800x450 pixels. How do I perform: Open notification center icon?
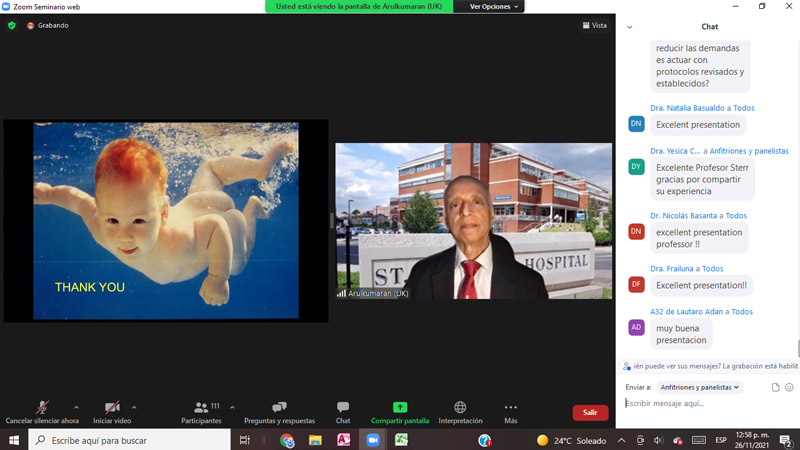(x=786, y=440)
